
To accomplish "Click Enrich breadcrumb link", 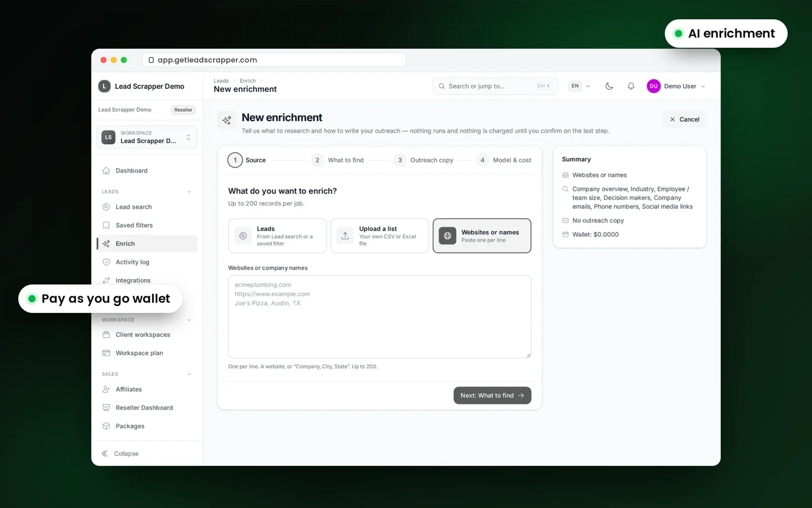I will (248, 81).
